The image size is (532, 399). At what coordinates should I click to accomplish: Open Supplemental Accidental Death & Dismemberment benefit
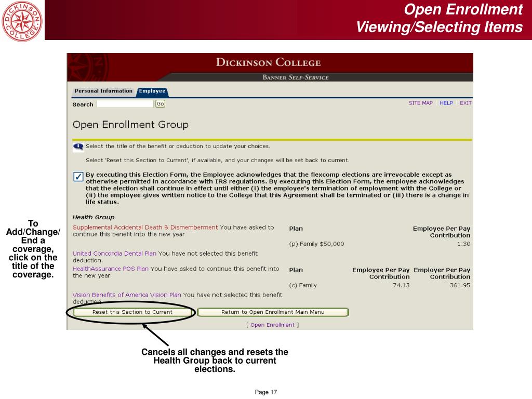[145, 228]
